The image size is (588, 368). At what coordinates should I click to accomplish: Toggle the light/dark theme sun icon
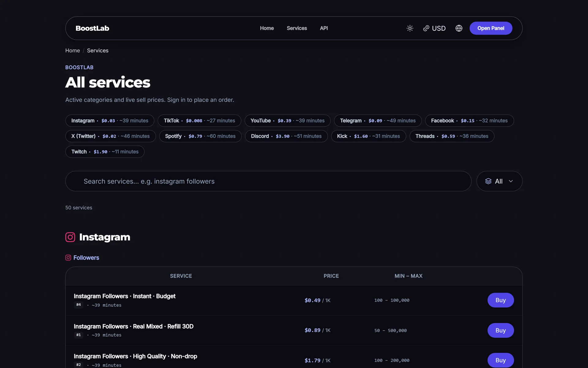tap(410, 28)
